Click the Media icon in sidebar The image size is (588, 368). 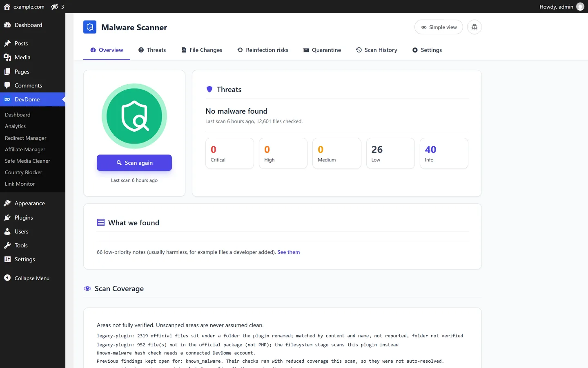tap(7, 57)
